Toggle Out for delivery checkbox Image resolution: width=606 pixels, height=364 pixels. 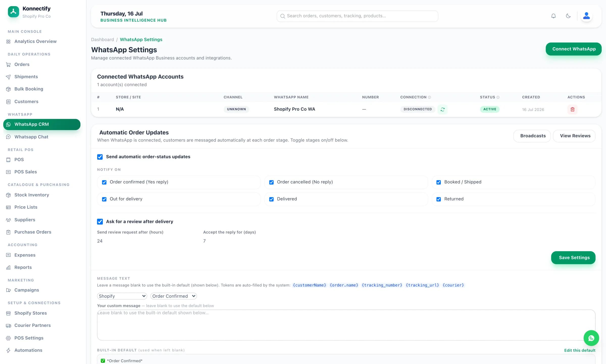pyautogui.click(x=104, y=199)
